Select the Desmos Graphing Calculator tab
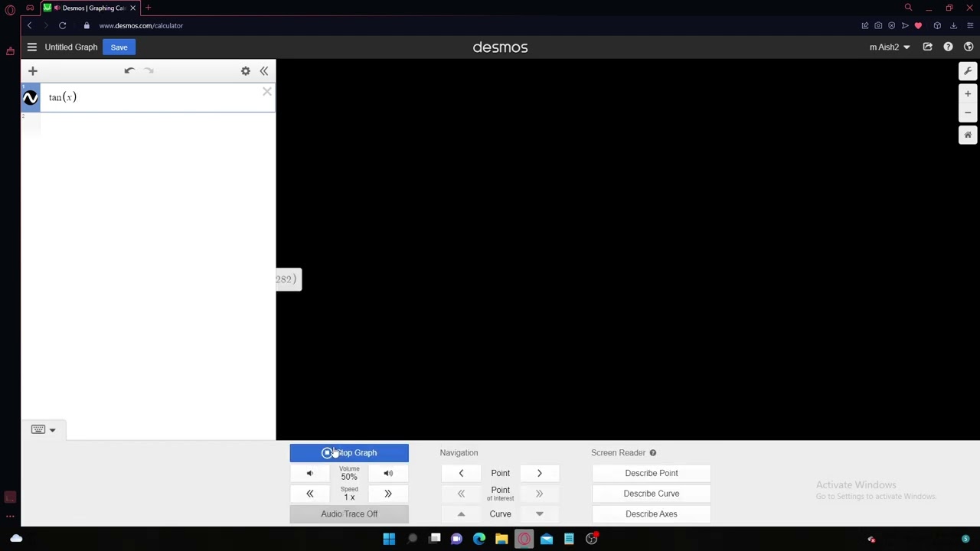Viewport: 980px width, 551px height. tap(90, 8)
